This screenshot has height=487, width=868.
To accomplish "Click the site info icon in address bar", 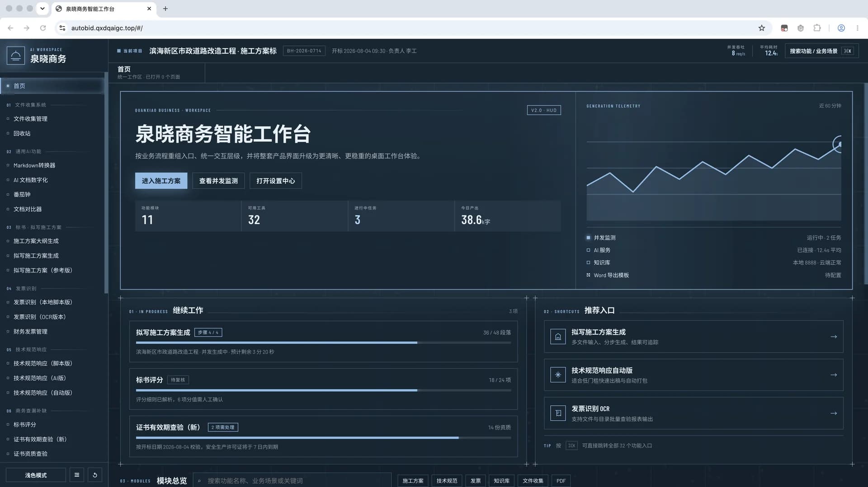I will coord(62,28).
